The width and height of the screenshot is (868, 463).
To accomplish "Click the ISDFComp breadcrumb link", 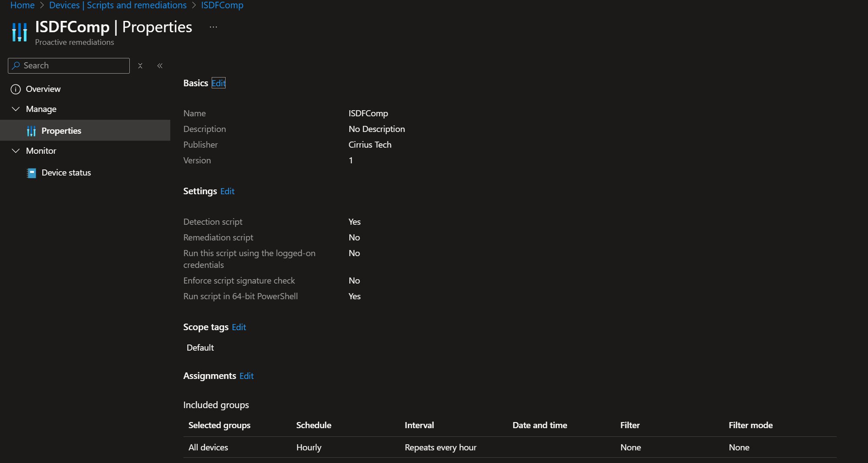I will pyautogui.click(x=222, y=5).
